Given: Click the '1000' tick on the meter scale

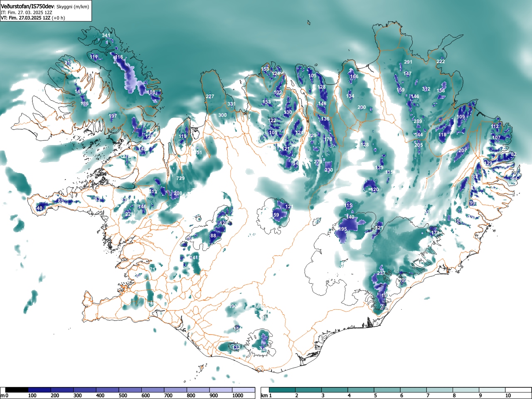Looking at the screenshot, I should [x=238, y=396].
